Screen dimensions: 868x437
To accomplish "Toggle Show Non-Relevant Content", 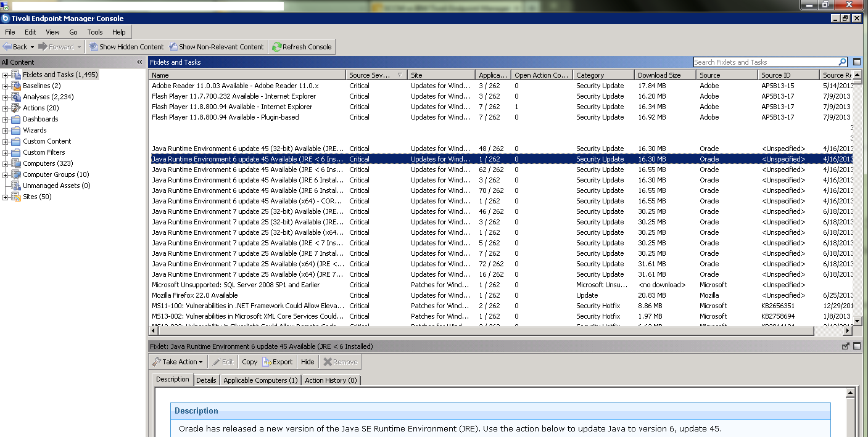I will coord(217,46).
